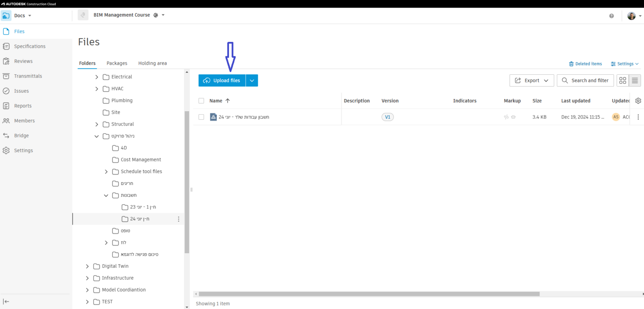Click the Upload files button

(222, 81)
